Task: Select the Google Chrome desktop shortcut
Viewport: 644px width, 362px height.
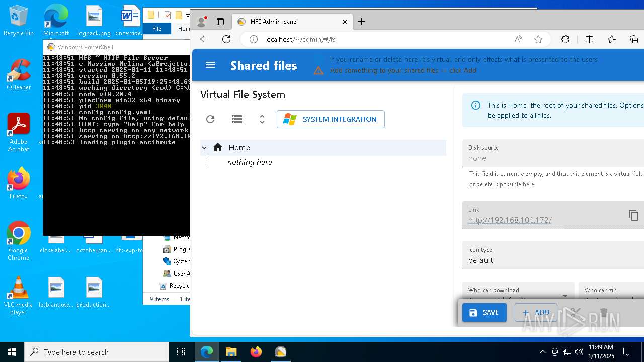Action: click(19, 241)
